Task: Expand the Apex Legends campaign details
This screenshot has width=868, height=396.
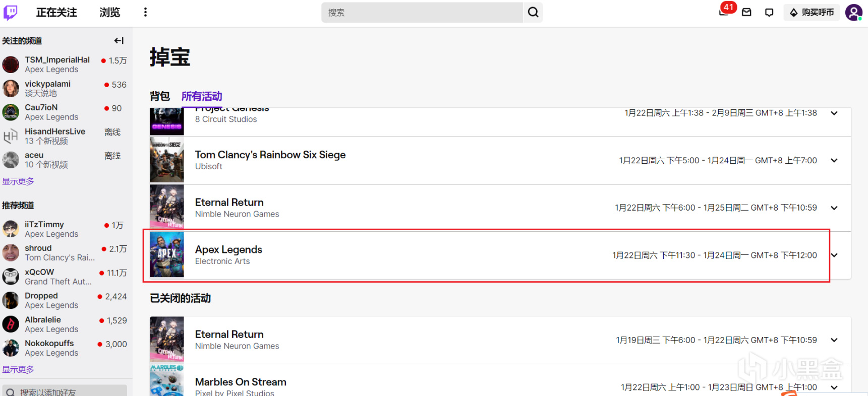Action: point(834,255)
